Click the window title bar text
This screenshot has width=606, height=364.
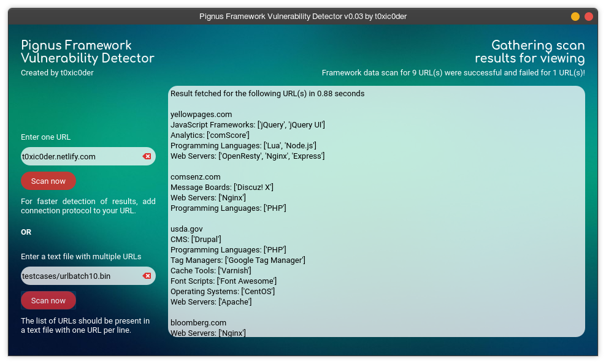click(x=303, y=17)
